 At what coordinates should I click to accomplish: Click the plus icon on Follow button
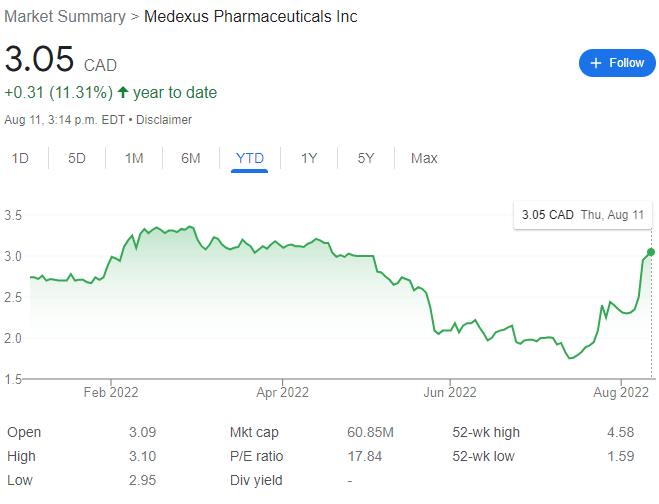coord(596,63)
